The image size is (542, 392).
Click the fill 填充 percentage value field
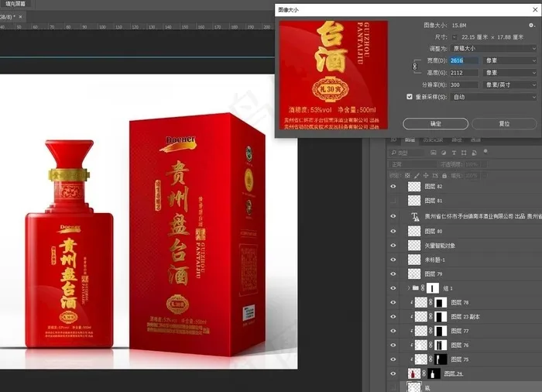click(x=472, y=176)
